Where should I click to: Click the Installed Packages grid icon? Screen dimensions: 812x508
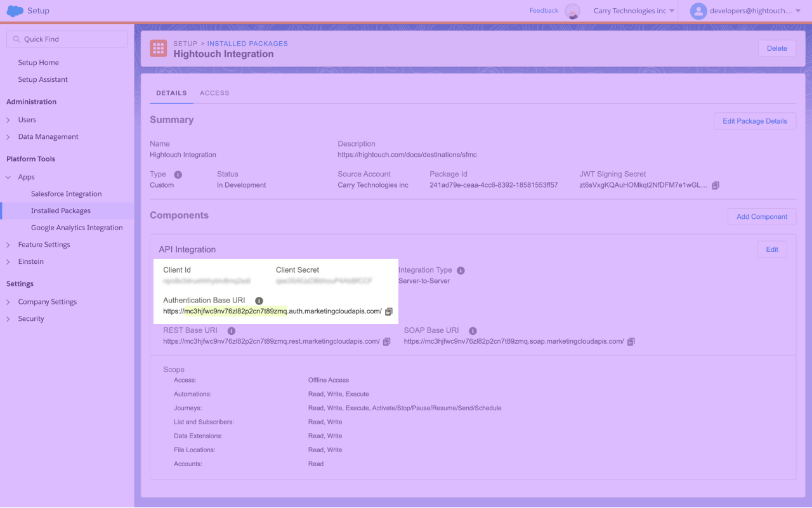click(x=158, y=49)
